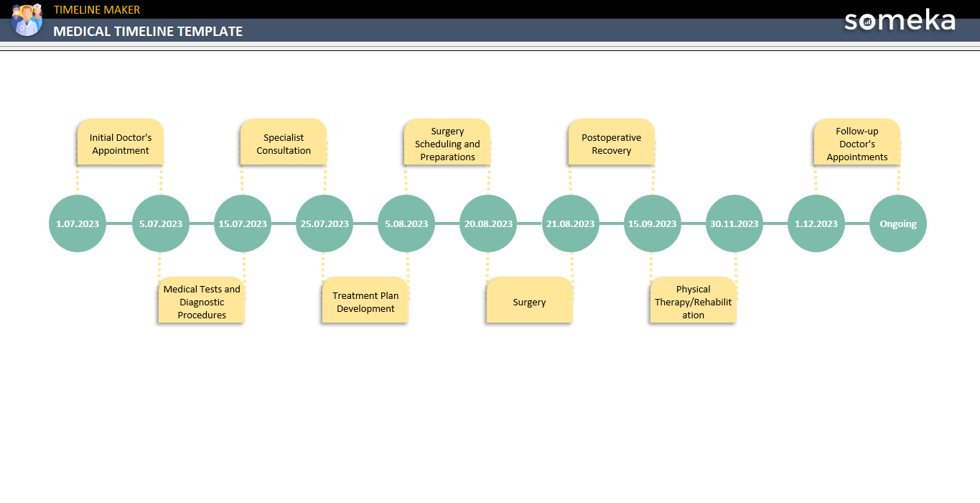Click the 5.08.2023 milestone node
This screenshot has width=980, height=503.
(x=406, y=223)
